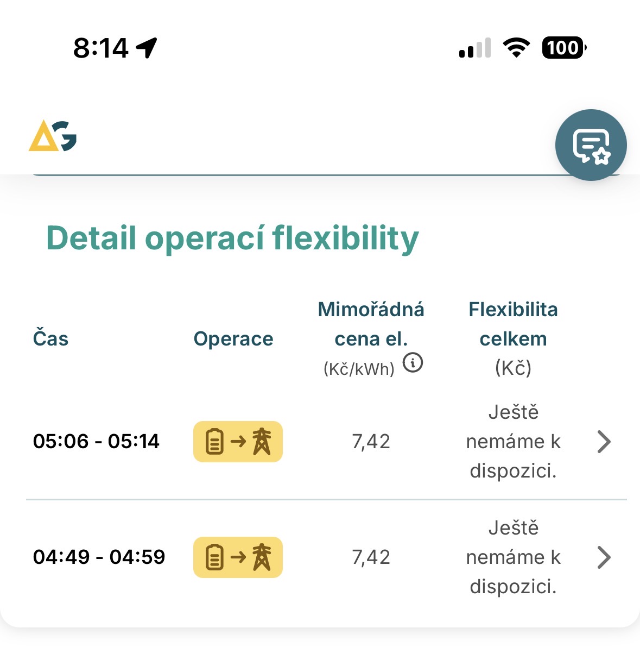Expand details for the 04:49 - 04:59 row

(604, 557)
